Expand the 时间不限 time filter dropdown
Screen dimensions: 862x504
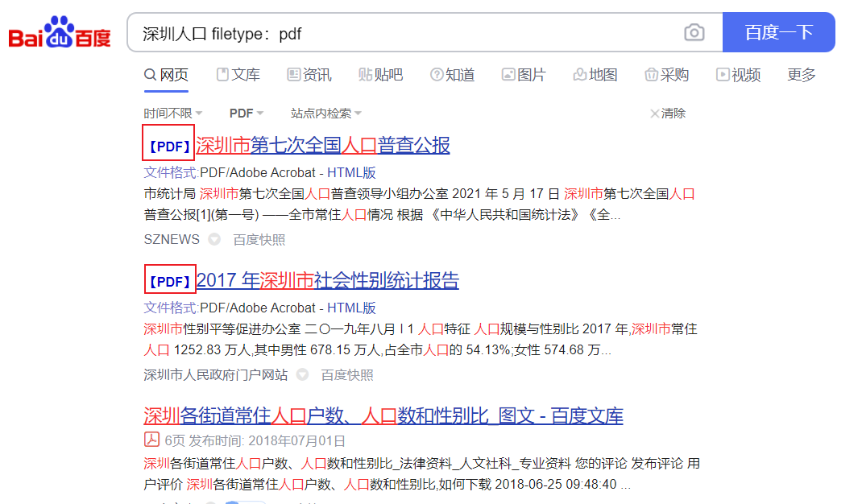[172, 113]
